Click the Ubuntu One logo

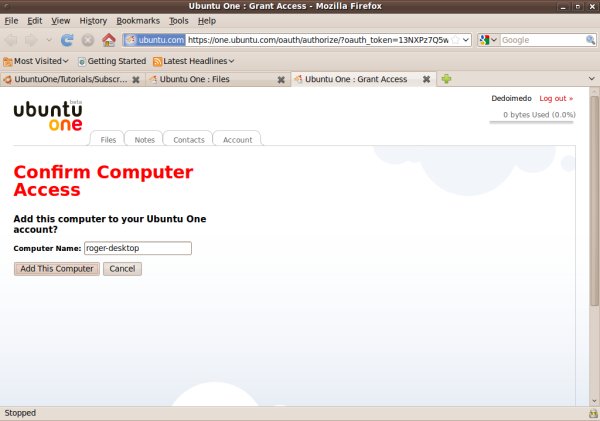(48, 115)
